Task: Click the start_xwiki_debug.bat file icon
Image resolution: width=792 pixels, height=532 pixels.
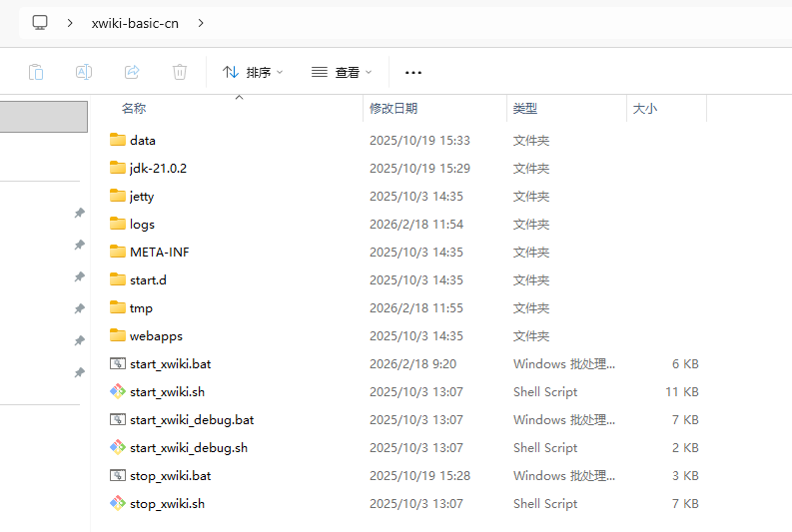Action: [x=118, y=419]
